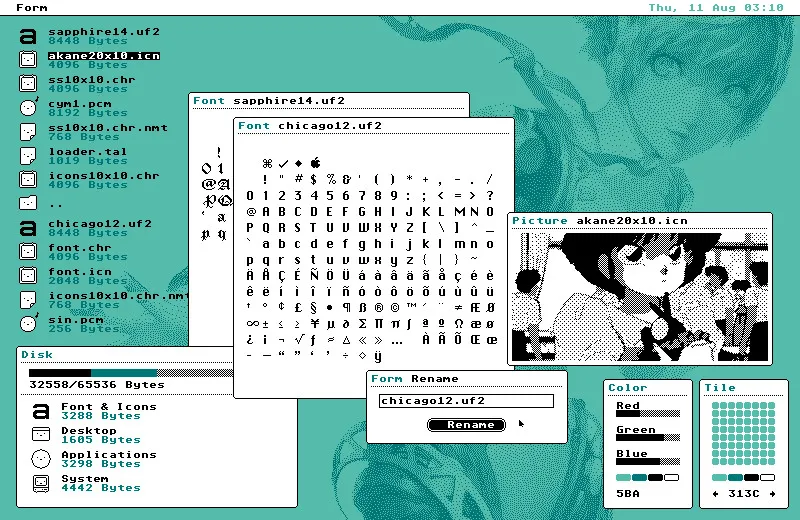Select the sapphire14.uf2 font file icon
800x520 pixels.
point(28,36)
